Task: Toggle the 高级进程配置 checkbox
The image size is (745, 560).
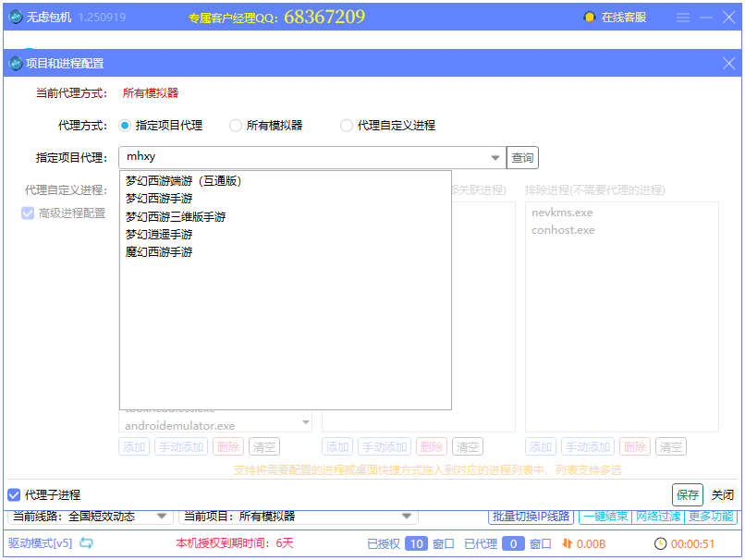Action: pos(27,213)
